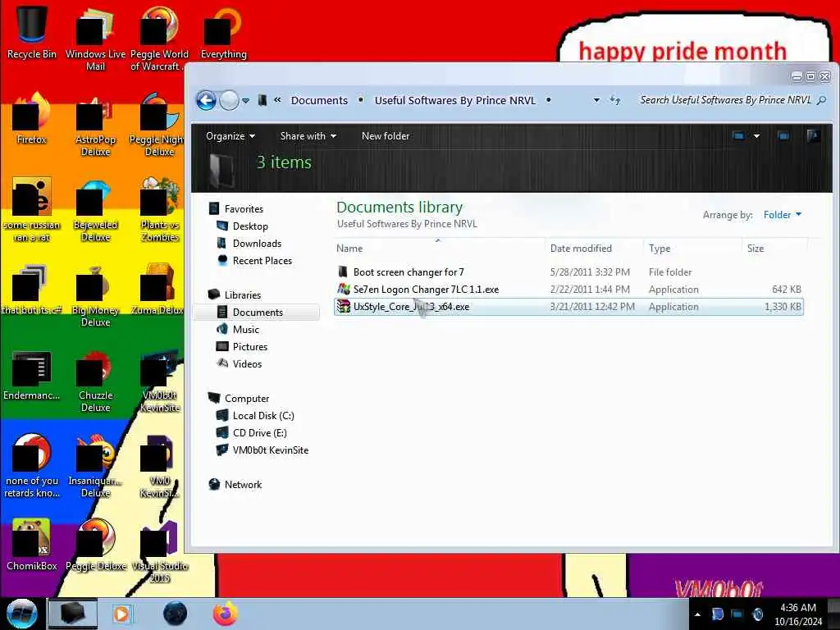
Task: Open Chuzzle Deluxe desktop shortcut
Action: click(x=95, y=381)
